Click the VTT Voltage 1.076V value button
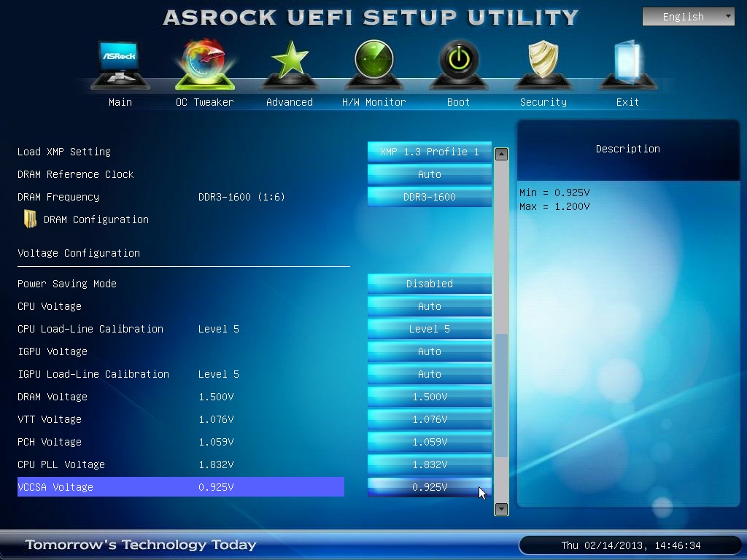Image resolution: width=747 pixels, height=560 pixels. click(429, 419)
